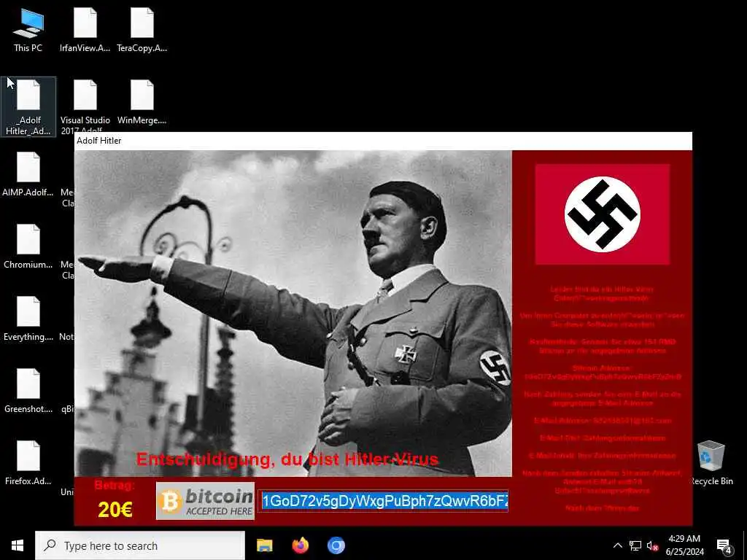
Task: Click the red flag image in right panel
Action: click(602, 214)
